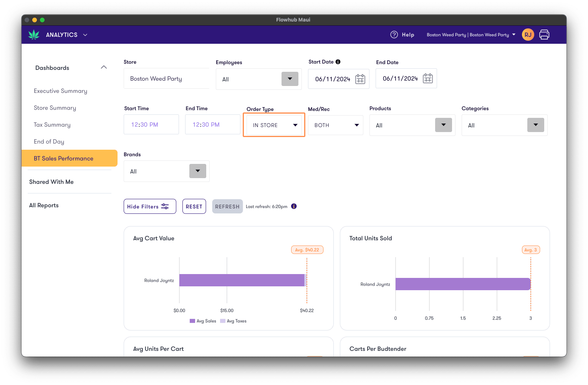This screenshot has height=385, width=588.
Task: Open Help via the question mark icon
Action: (394, 35)
